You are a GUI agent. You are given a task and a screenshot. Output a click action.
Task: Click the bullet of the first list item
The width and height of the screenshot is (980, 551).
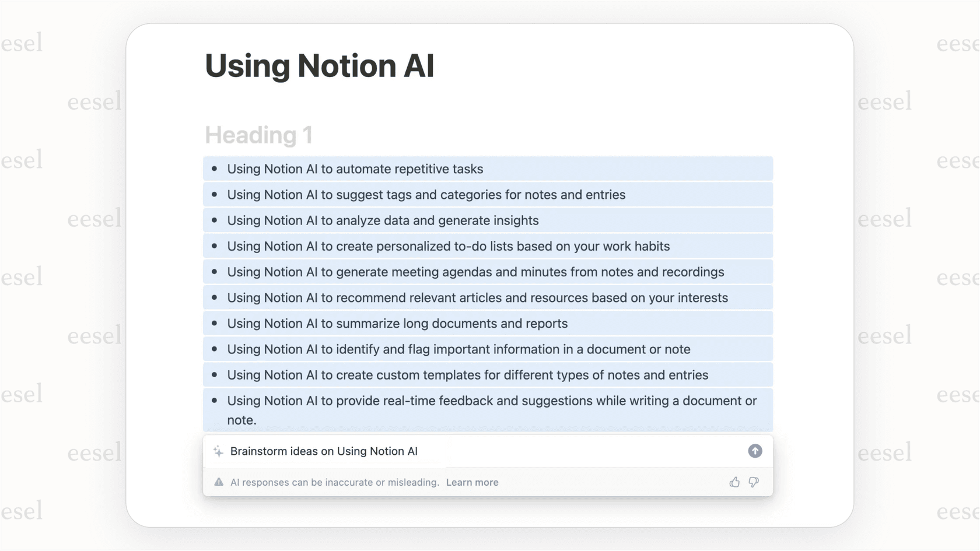(215, 169)
